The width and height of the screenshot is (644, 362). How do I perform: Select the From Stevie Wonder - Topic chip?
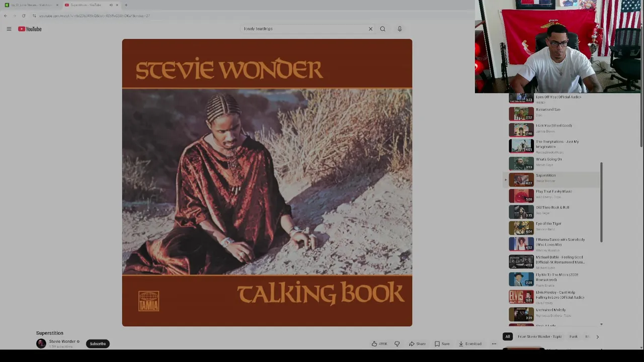tap(539, 336)
